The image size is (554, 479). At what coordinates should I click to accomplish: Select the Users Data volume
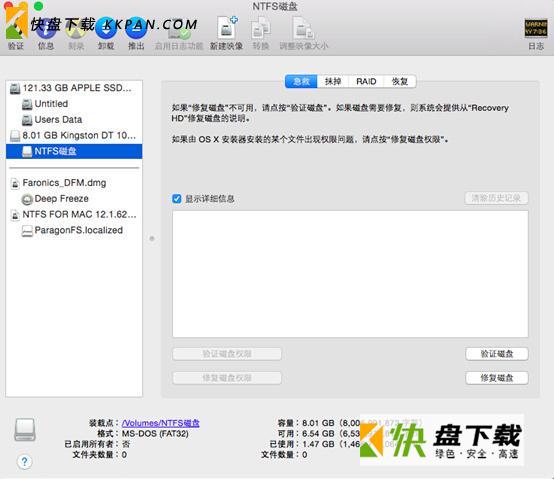point(74,120)
